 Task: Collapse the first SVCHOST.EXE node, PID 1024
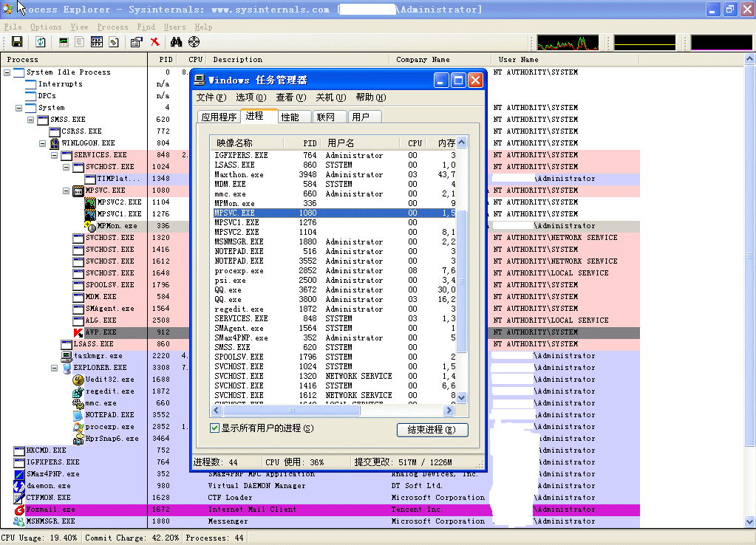(66, 167)
